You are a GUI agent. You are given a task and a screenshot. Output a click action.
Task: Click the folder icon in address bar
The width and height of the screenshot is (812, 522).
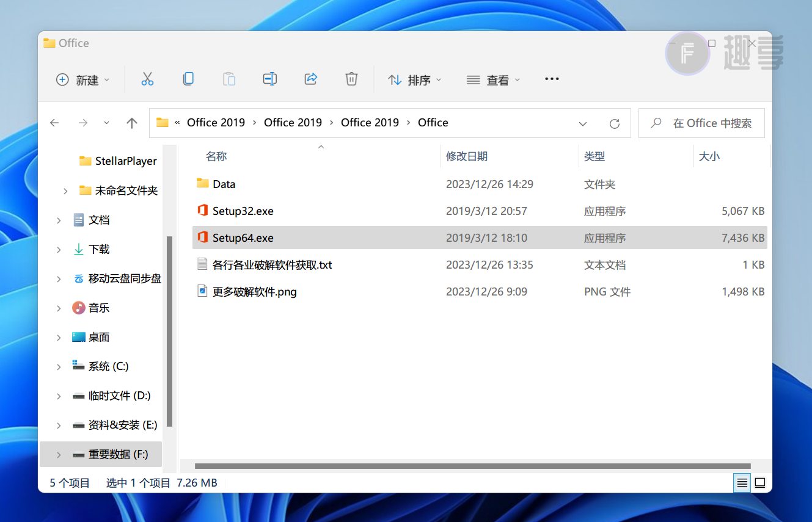(162, 122)
